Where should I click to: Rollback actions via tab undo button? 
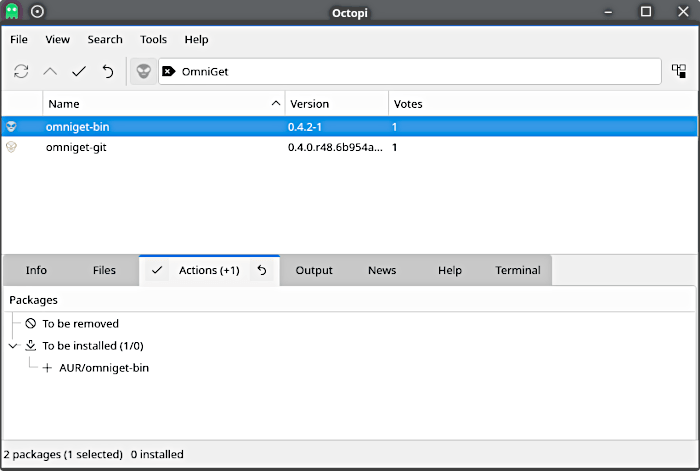[x=262, y=270]
